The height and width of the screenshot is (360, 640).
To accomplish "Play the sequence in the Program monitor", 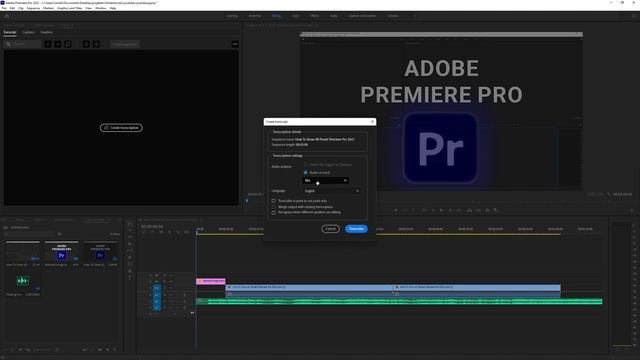I will 441,210.
